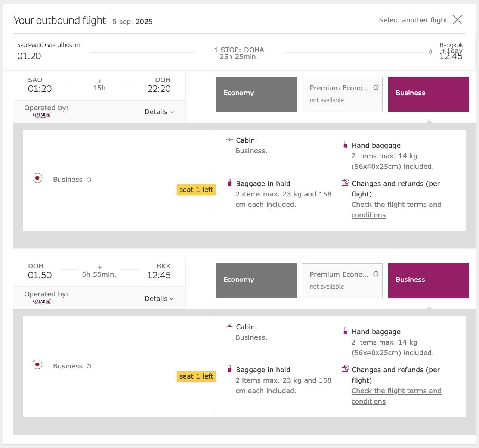Click 'seat 1 left' badge in second segment
The height and width of the screenshot is (448, 479).
[x=196, y=376]
